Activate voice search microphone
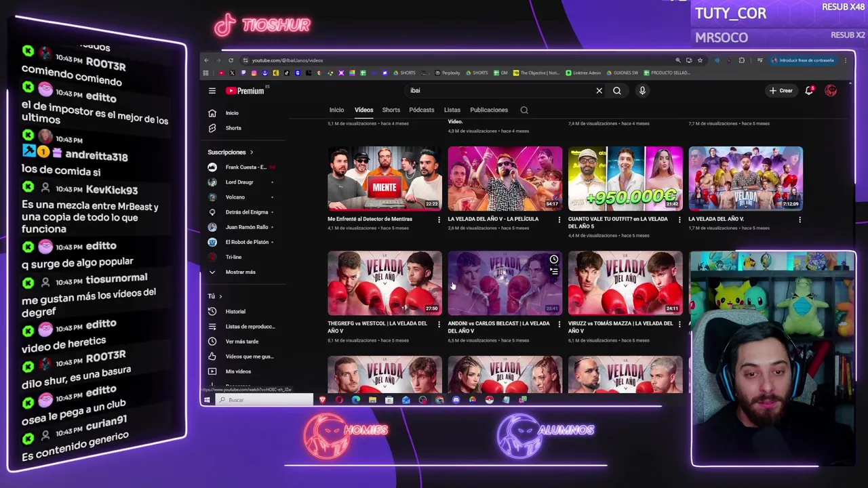Image resolution: width=868 pixels, height=488 pixels. point(642,90)
